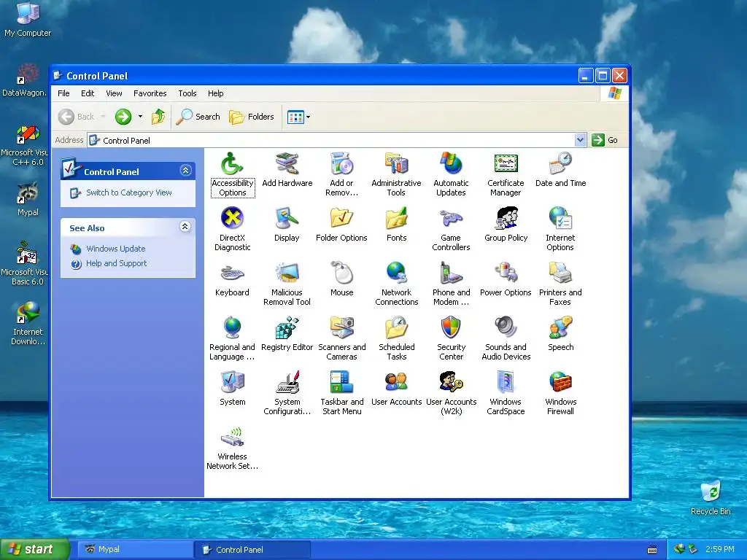747x560 pixels.
Task: Open the Windows Update link
Action: (116, 249)
